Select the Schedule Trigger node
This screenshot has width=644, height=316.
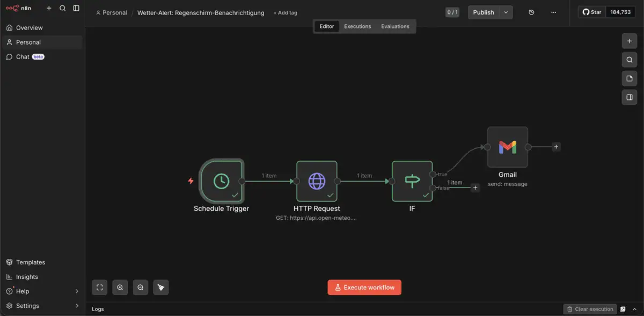click(x=222, y=181)
